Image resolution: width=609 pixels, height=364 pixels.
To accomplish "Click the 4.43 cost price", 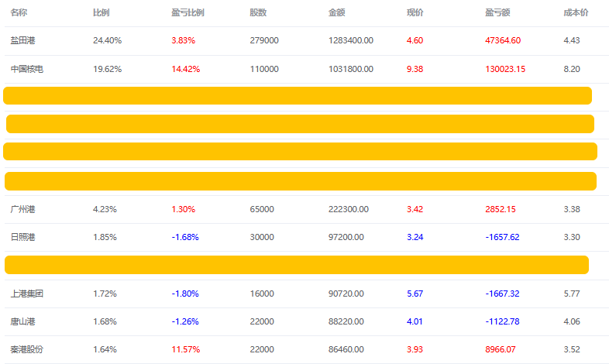I will (572, 40).
